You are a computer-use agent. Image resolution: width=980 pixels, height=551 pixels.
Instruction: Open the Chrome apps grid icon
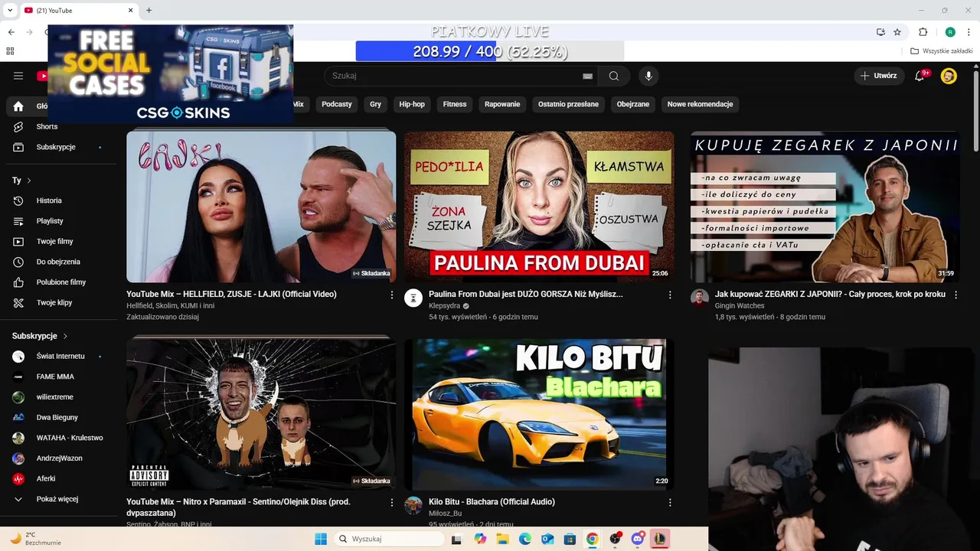10,51
